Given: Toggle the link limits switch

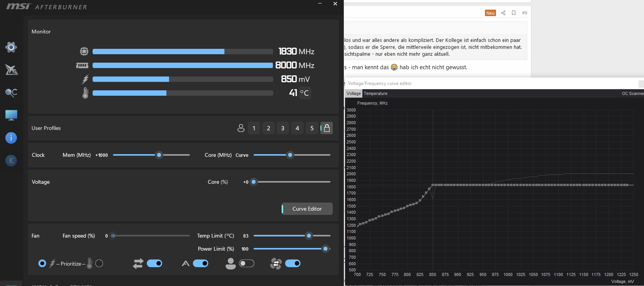Looking at the screenshot, I should click(x=154, y=263).
